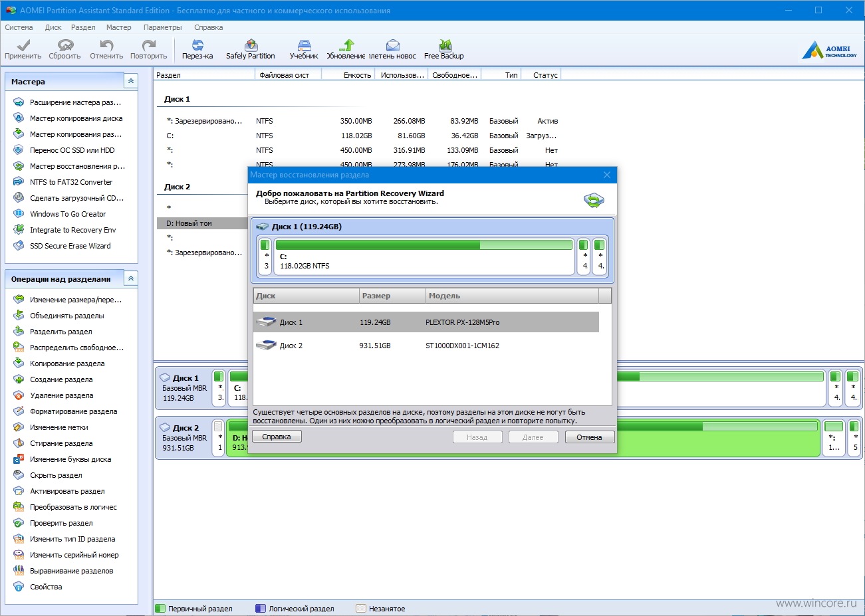Select Удаление раздела operation
This screenshot has height=616, width=865.
click(53, 395)
